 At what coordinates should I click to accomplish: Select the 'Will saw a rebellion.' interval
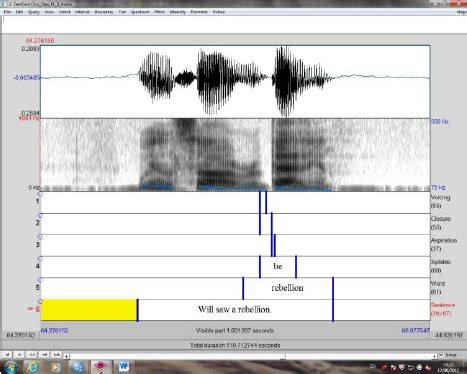click(x=235, y=310)
